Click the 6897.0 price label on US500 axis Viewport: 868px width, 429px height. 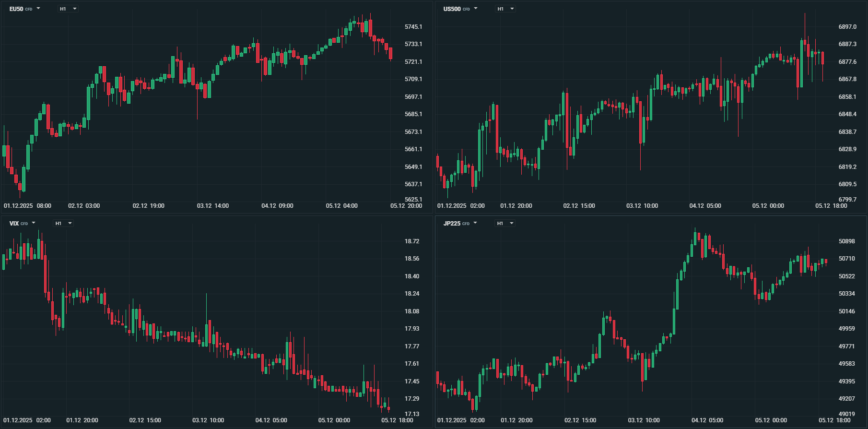pos(847,27)
